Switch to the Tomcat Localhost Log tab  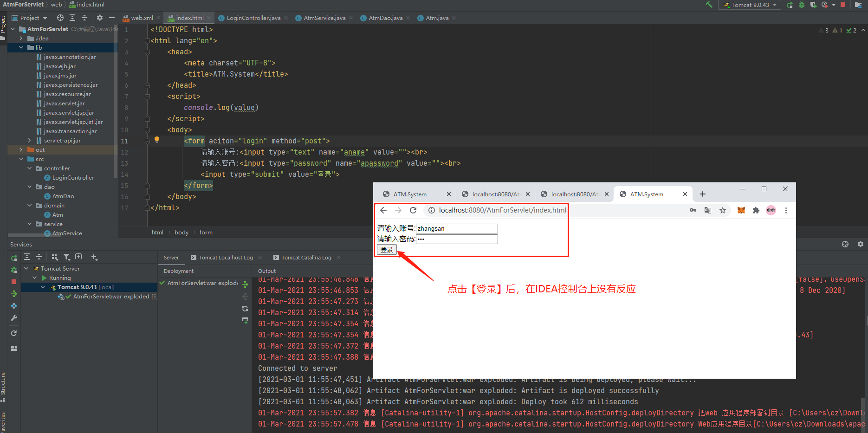[x=226, y=258]
